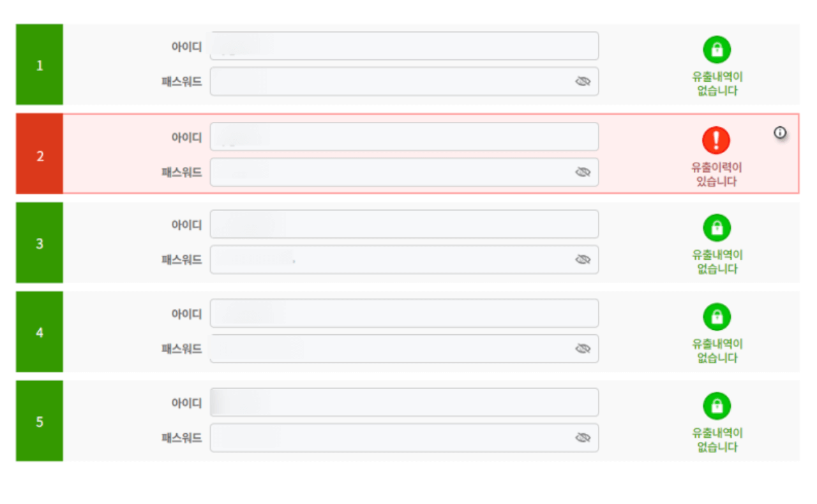Screen dimensions: 817x504
Task: Show the password in row 1
Action: pyautogui.click(x=582, y=81)
